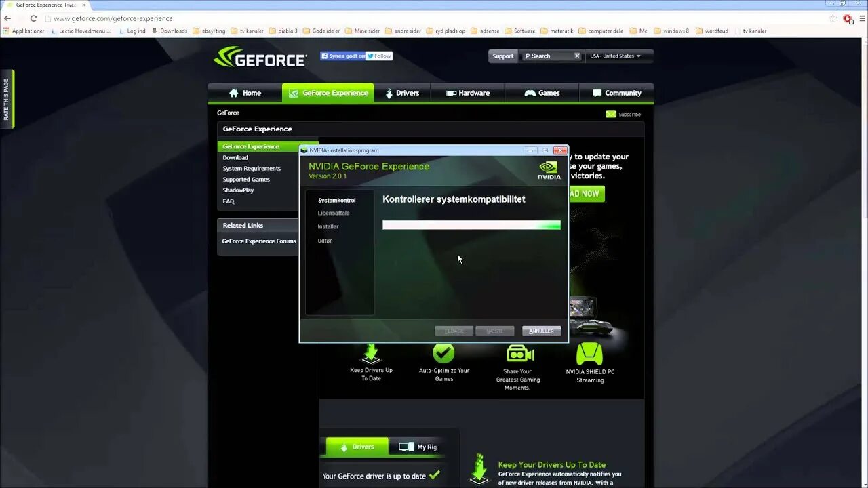Click the installer progress bar

471,225
